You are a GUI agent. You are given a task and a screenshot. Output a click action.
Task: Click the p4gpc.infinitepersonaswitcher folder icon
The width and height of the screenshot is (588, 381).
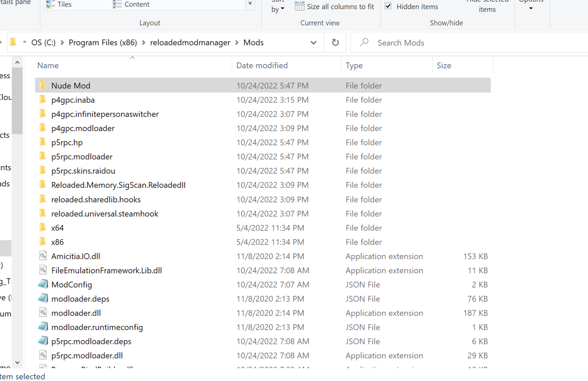(x=43, y=114)
